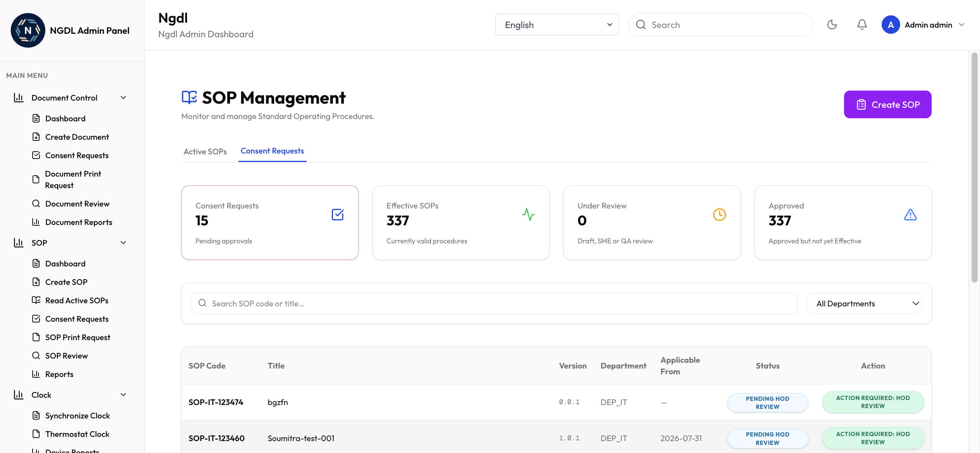Click the Effective SOPs stat card

click(x=461, y=223)
